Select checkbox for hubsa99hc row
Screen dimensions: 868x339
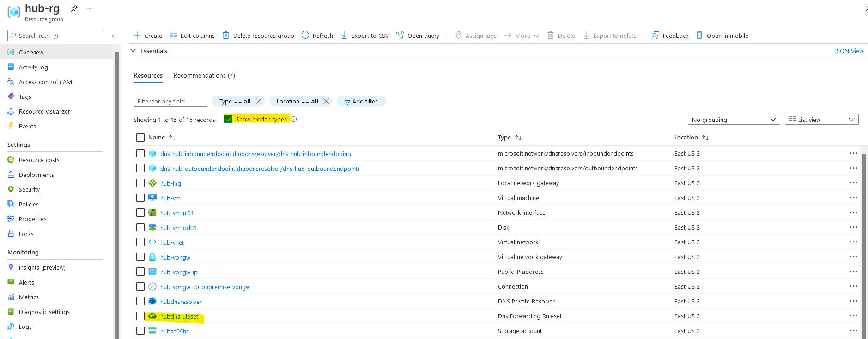[140, 331]
